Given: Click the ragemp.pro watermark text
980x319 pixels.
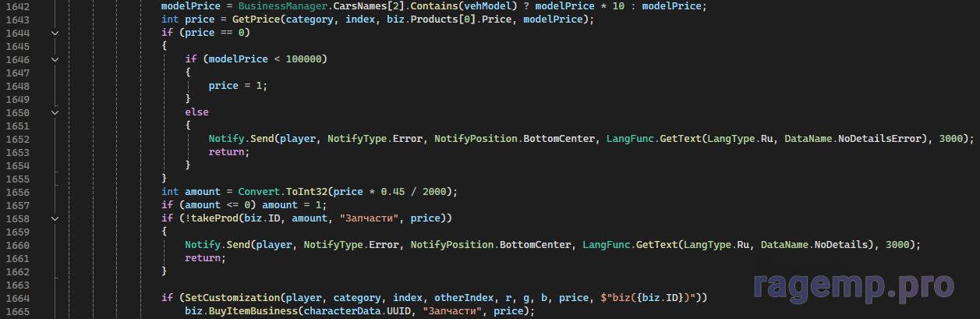Looking at the screenshot, I should [x=852, y=285].
